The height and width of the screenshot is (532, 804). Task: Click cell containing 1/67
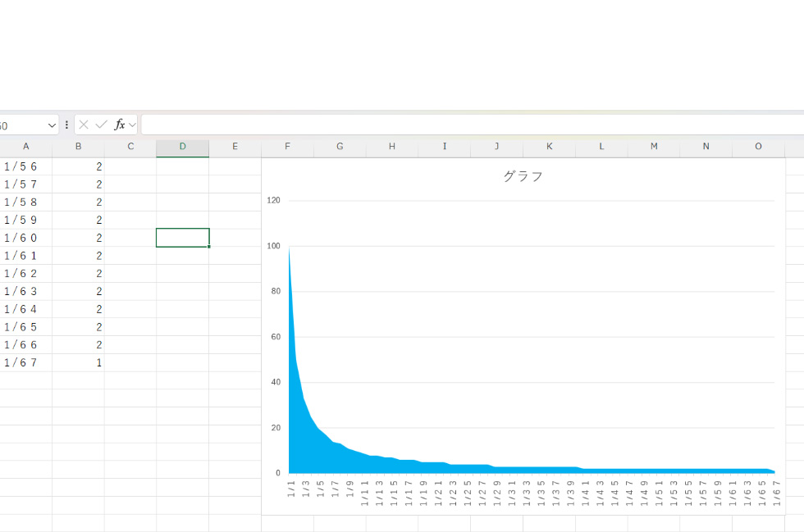tap(25, 362)
